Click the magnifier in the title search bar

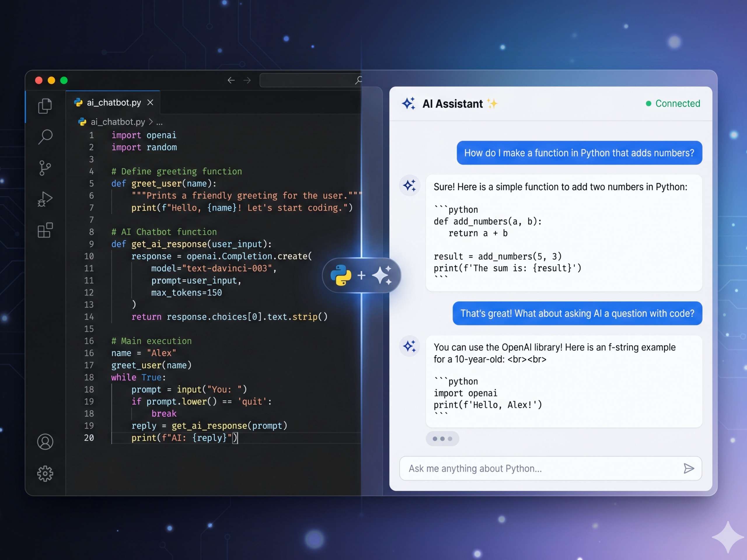(x=359, y=80)
